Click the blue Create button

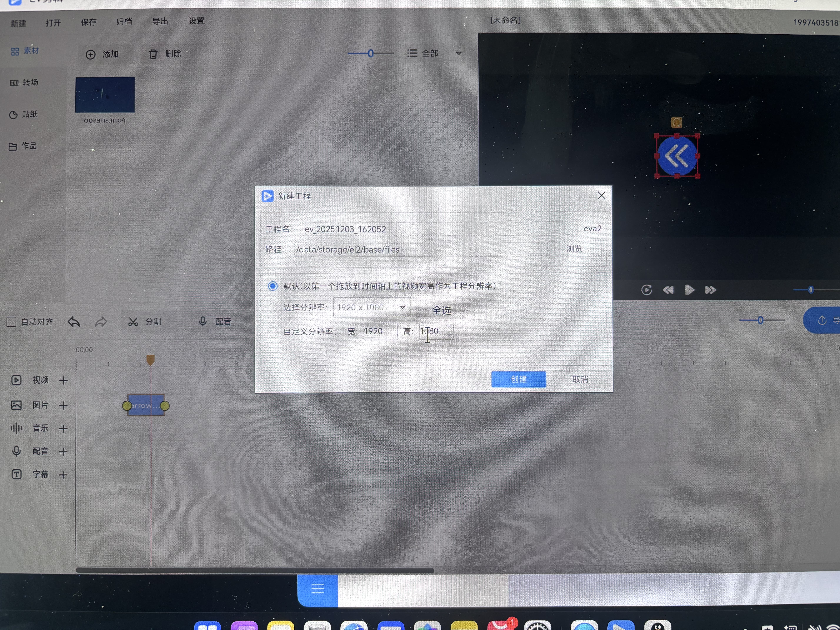click(x=518, y=379)
